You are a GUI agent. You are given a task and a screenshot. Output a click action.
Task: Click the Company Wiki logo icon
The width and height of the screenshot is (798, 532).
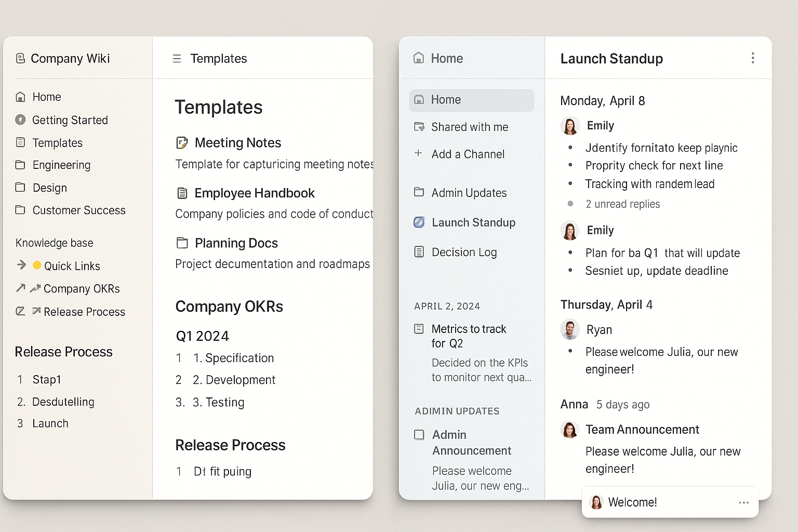point(20,58)
